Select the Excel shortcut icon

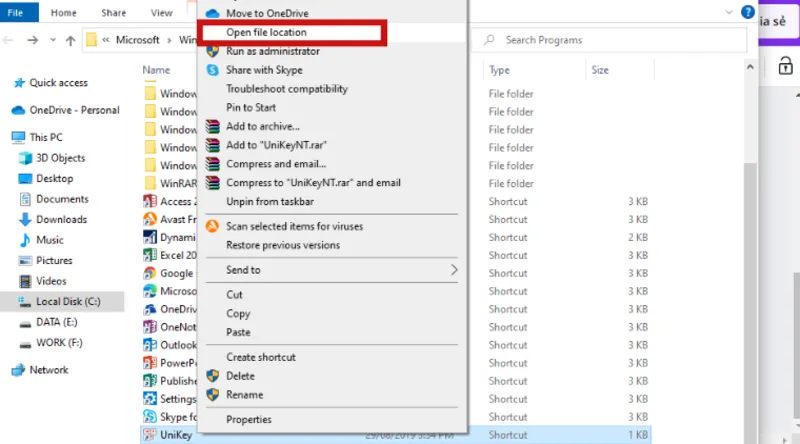point(150,255)
